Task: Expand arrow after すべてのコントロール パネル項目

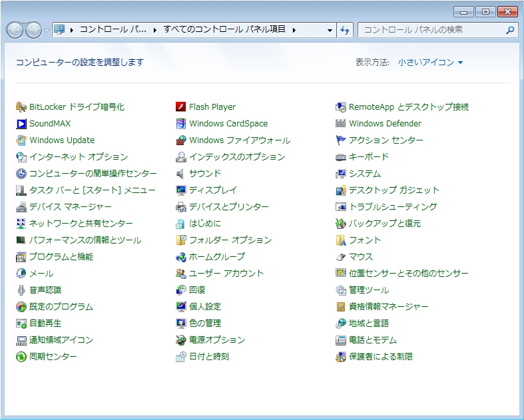Action: tap(294, 30)
